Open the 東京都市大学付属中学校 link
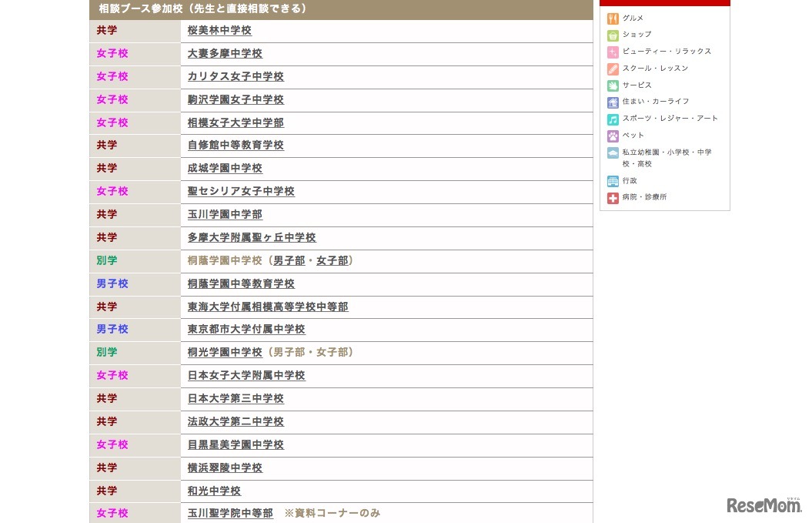The height and width of the screenshot is (523, 812). 245,330
